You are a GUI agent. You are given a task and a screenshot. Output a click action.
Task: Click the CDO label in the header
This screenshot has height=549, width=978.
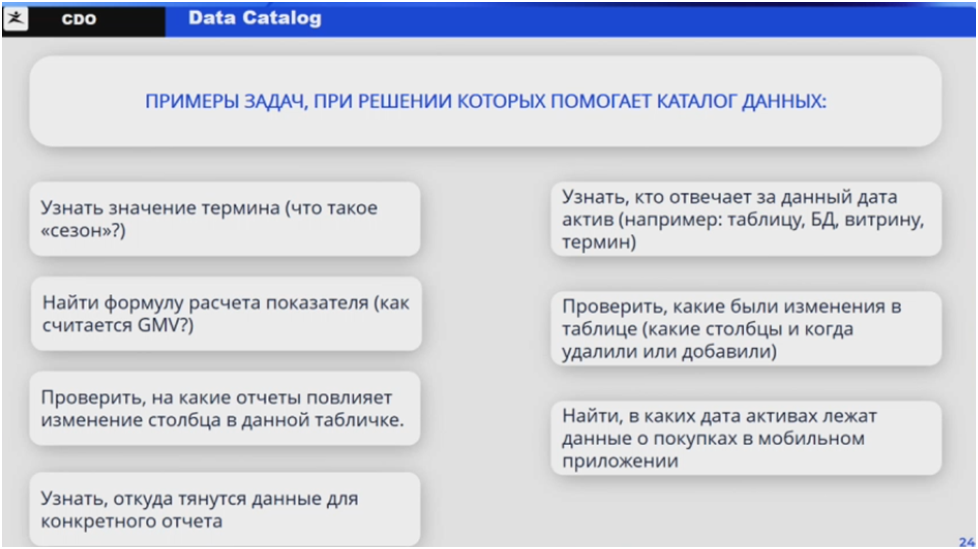[x=79, y=19]
